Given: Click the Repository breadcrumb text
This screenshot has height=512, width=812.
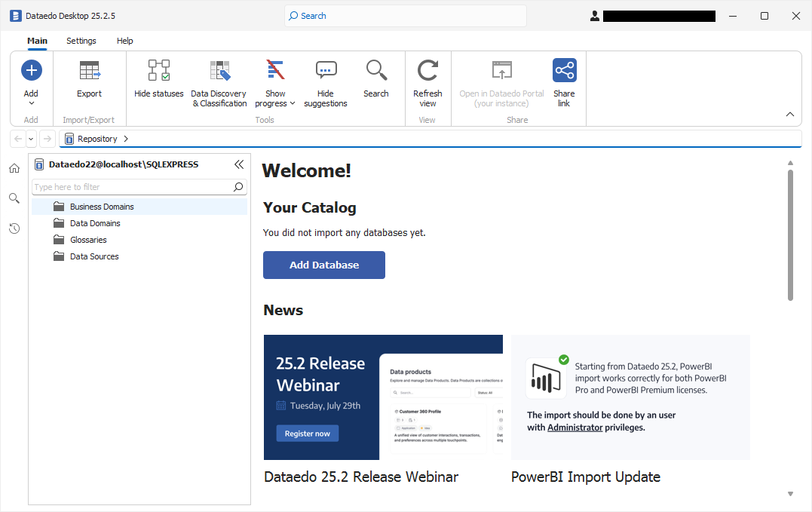Looking at the screenshot, I should click(97, 139).
